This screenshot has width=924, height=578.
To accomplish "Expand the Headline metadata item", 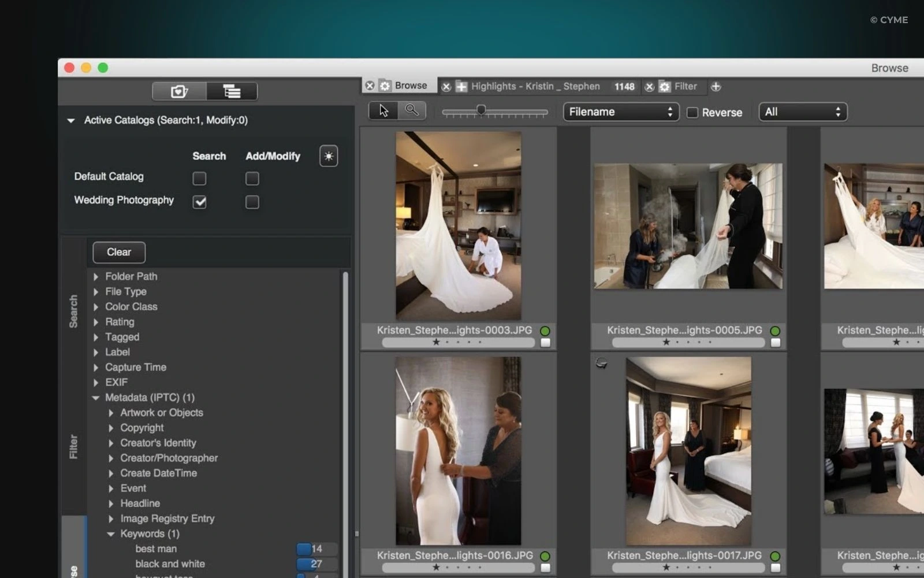I will 111,504.
